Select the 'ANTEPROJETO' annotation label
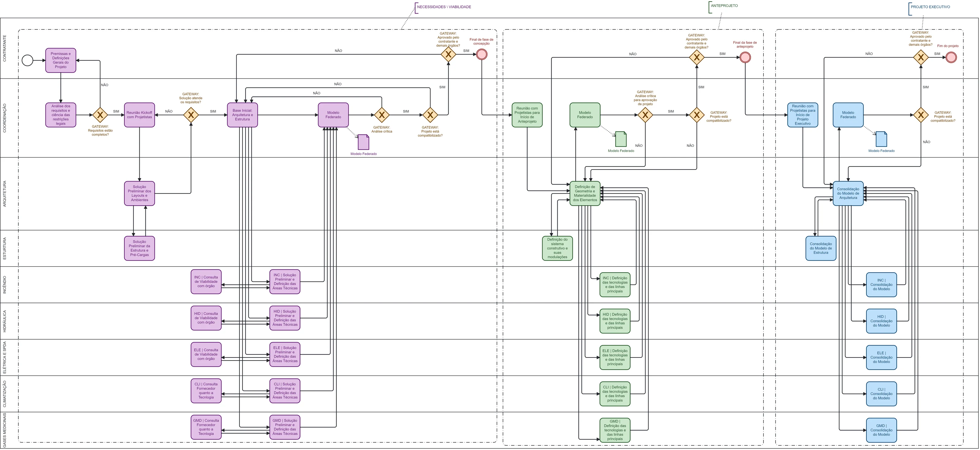 (724, 6)
